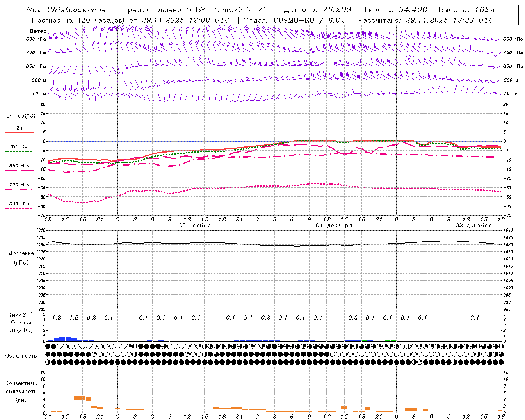Click the 'Ветер' wind panel label
Viewport: 525px width, 420px height.
[x=38, y=31]
